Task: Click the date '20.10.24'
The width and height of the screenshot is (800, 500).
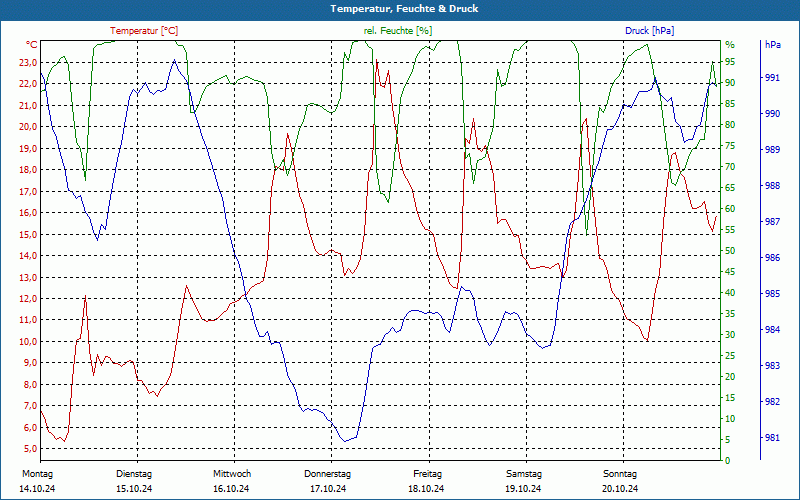Action: point(620,489)
